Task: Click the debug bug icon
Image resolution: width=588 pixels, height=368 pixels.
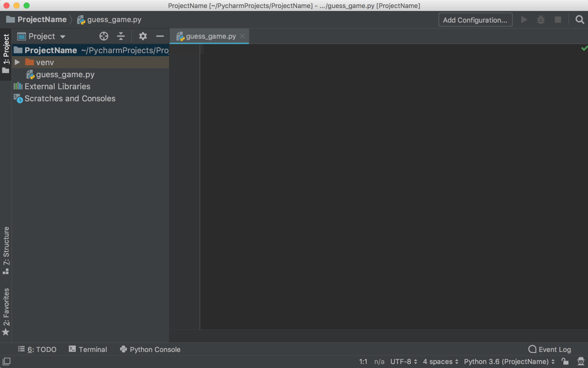Action: [541, 19]
